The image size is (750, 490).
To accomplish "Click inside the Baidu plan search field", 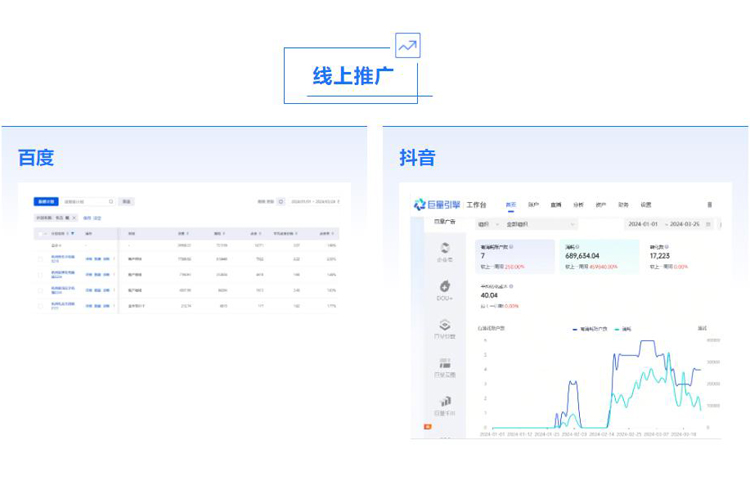I will point(88,201).
